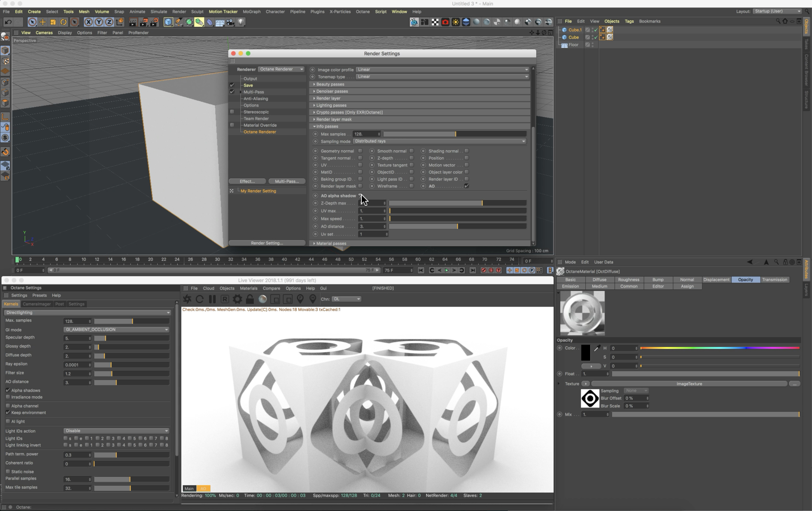Restart render with circular arrow icon
Screen dimensions: 812x511
click(200, 299)
